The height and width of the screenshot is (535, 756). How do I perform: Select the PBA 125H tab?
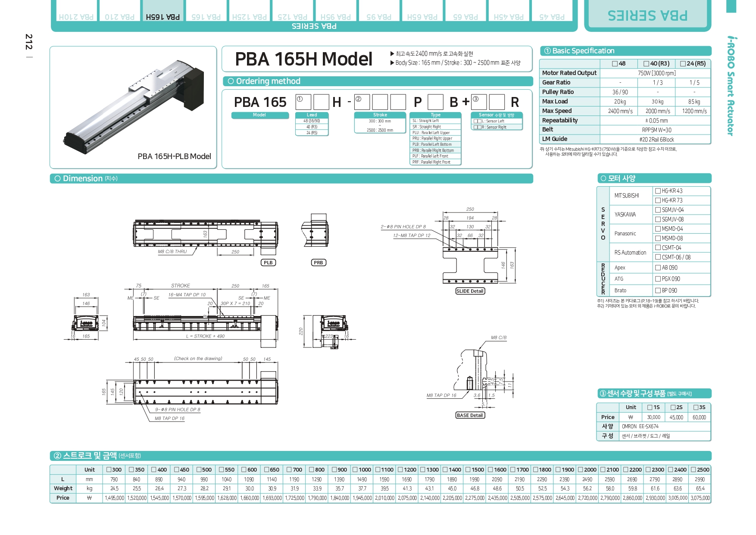pos(249,11)
